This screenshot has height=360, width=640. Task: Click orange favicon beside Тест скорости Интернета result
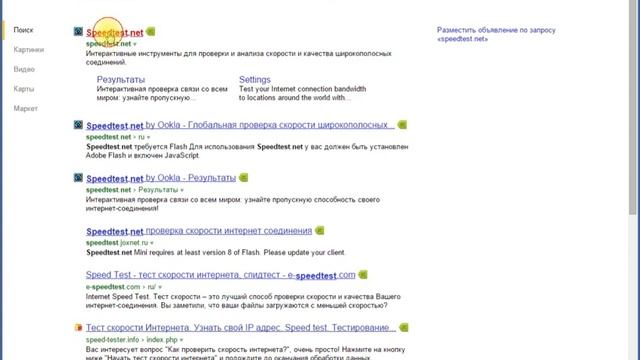pyautogui.click(x=78, y=327)
